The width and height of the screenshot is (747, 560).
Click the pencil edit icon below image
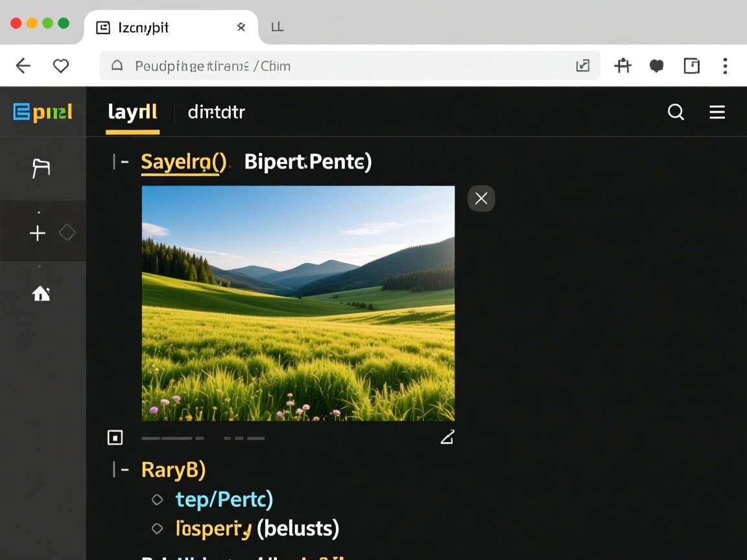click(x=447, y=437)
